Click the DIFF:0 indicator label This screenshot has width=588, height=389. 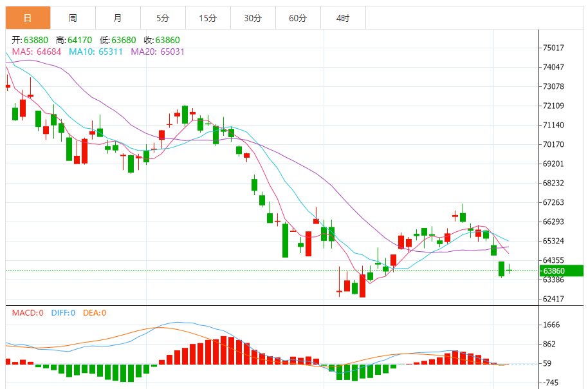[63, 313]
